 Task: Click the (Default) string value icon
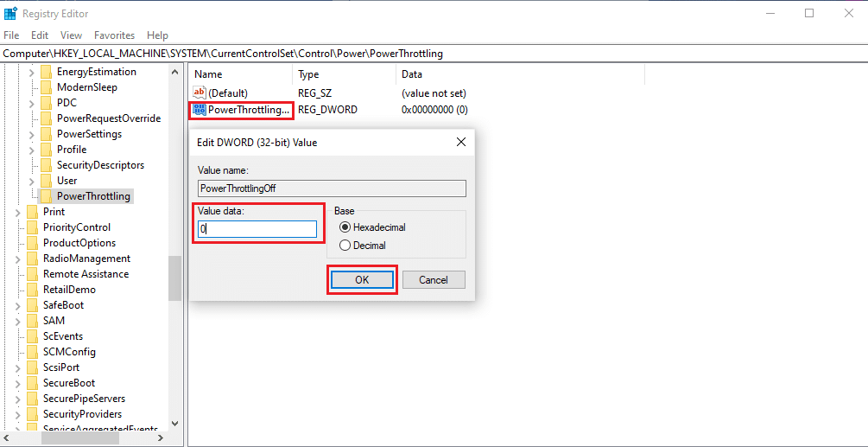(200, 93)
